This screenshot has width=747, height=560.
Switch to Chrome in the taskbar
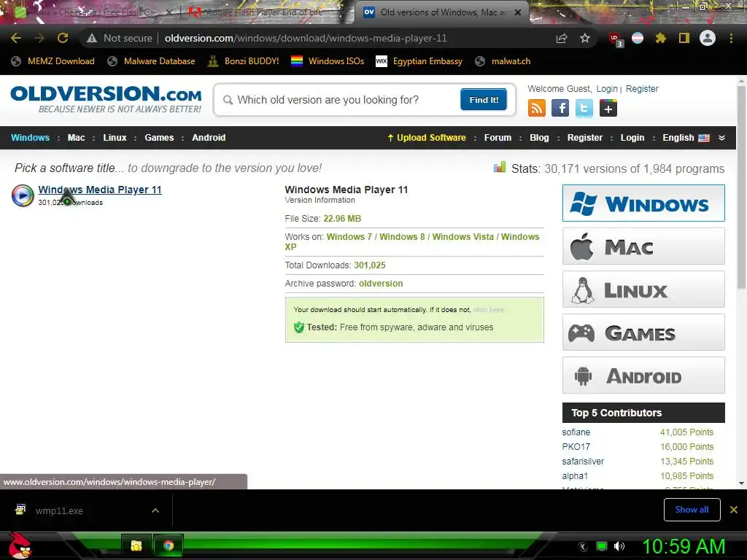tap(169, 545)
